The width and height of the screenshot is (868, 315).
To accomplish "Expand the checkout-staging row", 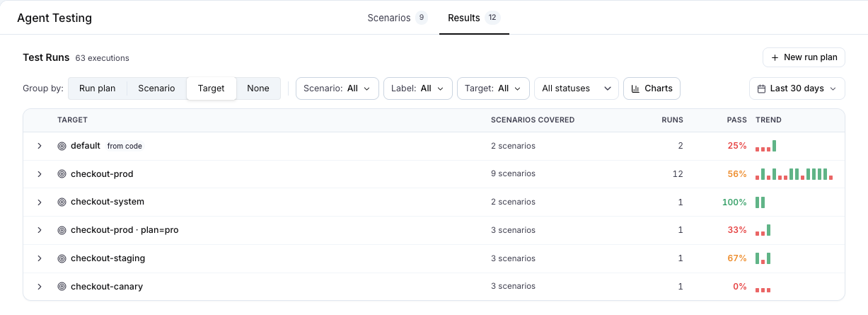I will click(x=40, y=258).
